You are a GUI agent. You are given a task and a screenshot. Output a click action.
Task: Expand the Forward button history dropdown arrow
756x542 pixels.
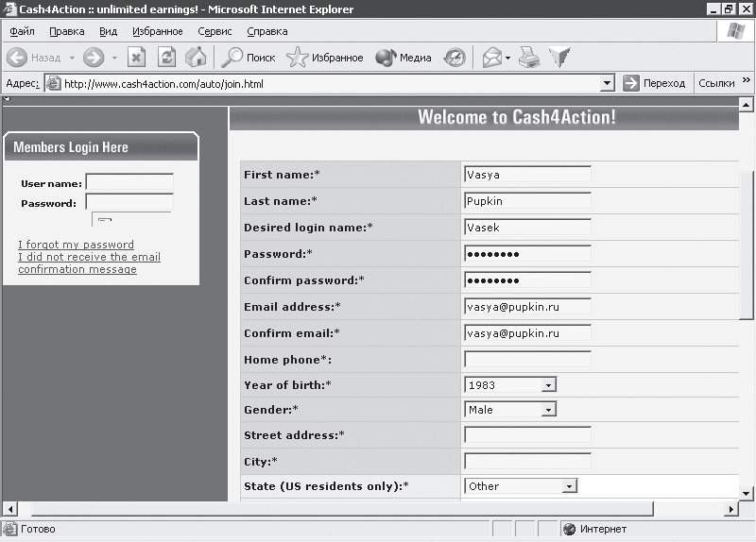click(x=114, y=59)
